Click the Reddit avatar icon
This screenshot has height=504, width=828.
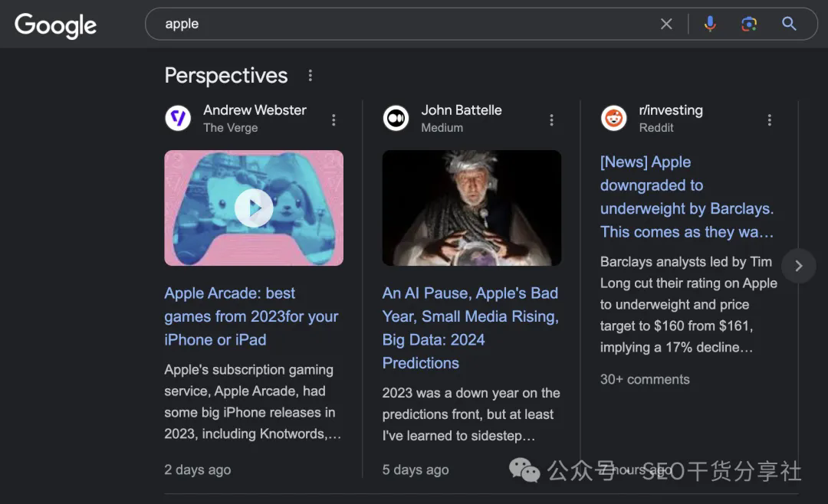pos(613,118)
